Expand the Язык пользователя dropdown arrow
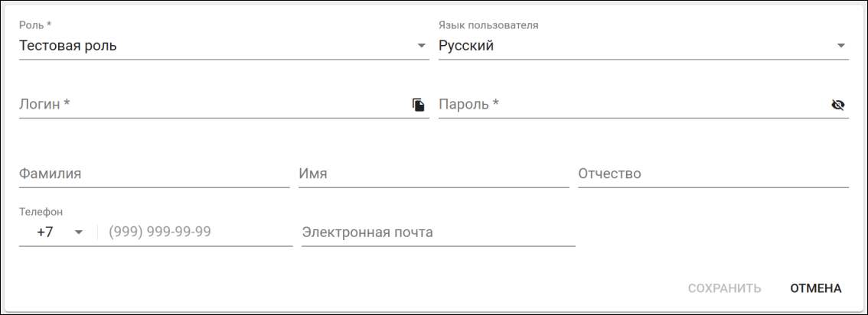Image resolution: width=868 pixels, height=315 pixels. 840,46
